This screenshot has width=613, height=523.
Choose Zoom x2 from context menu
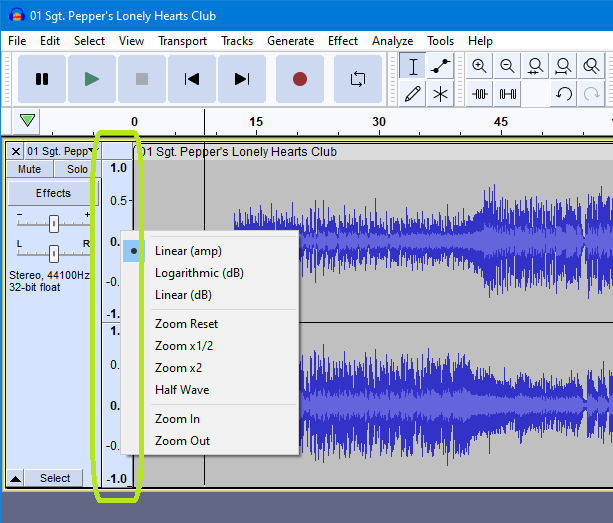pos(210,368)
